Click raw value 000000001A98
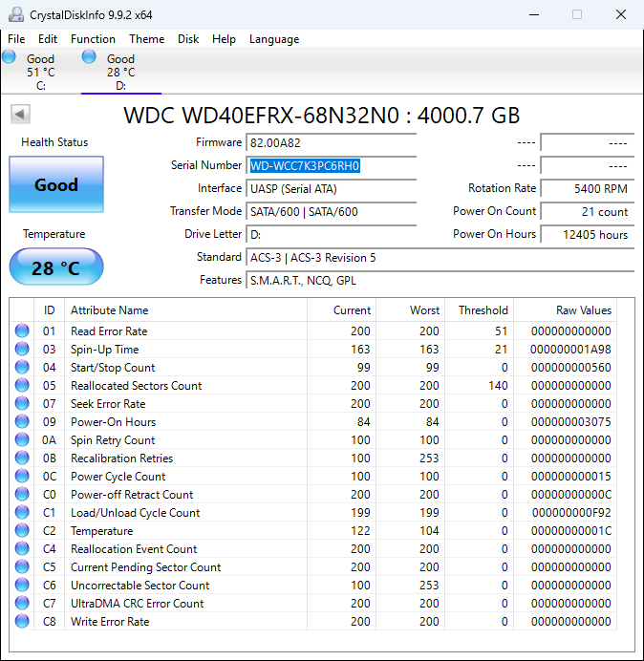 click(x=570, y=350)
